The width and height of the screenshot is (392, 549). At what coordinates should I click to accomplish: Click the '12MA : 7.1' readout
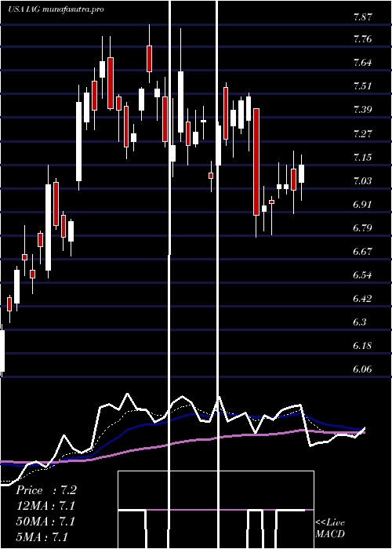click(45, 506)
